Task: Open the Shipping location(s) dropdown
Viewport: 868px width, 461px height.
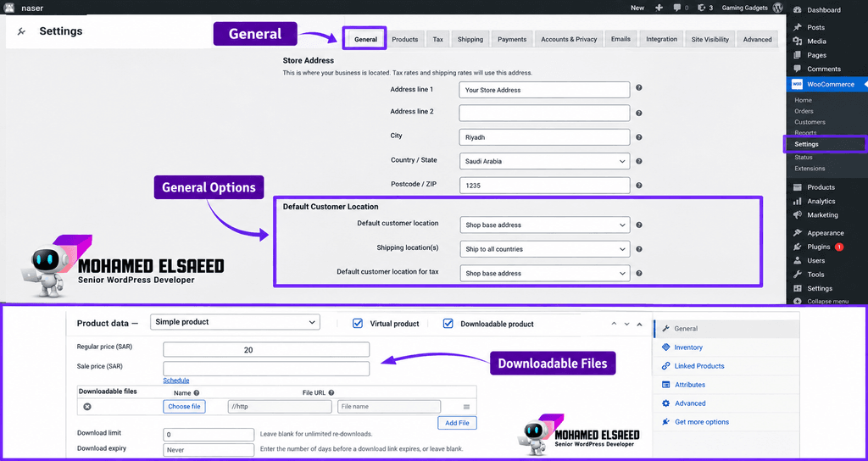Action: pyautogui.click(x=545, y=249)
